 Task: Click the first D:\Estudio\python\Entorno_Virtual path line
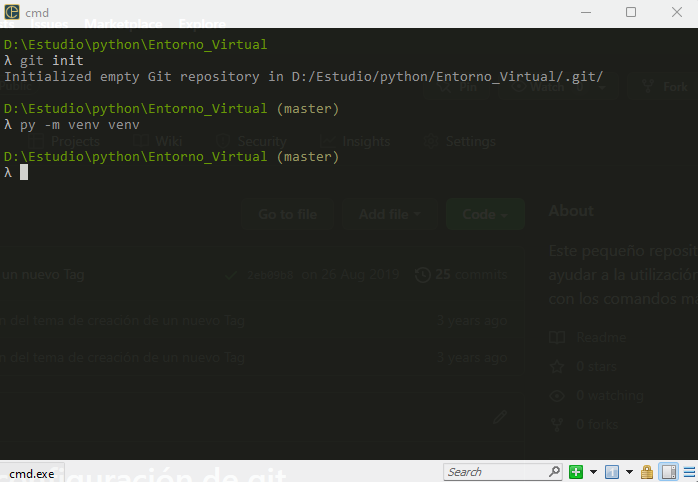coord(135,45)
